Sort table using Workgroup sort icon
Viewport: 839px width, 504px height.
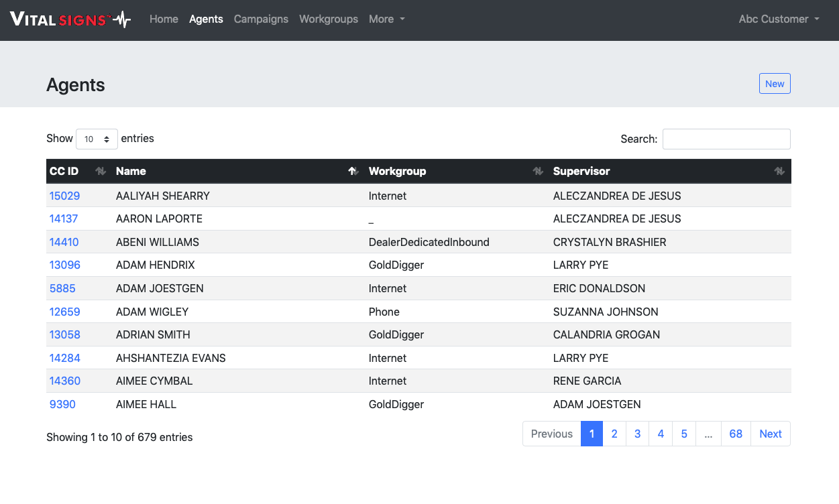(x=537, y=172)
